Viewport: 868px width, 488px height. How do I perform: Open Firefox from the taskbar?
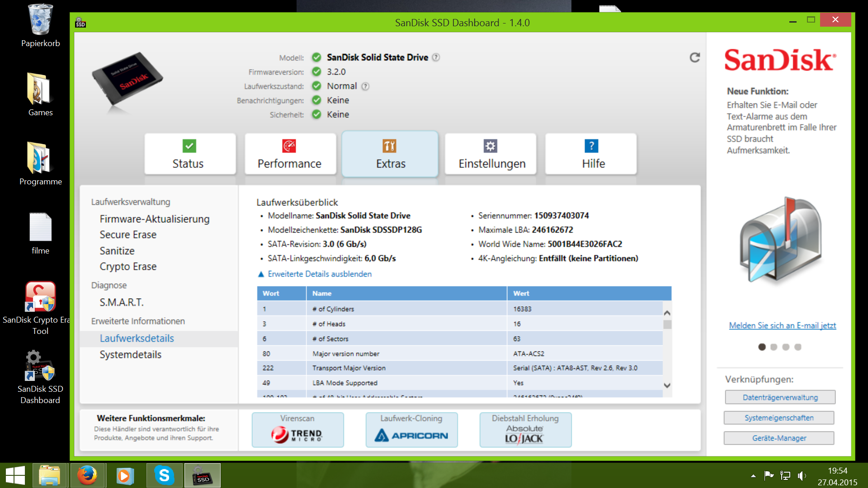click(87, 475)
